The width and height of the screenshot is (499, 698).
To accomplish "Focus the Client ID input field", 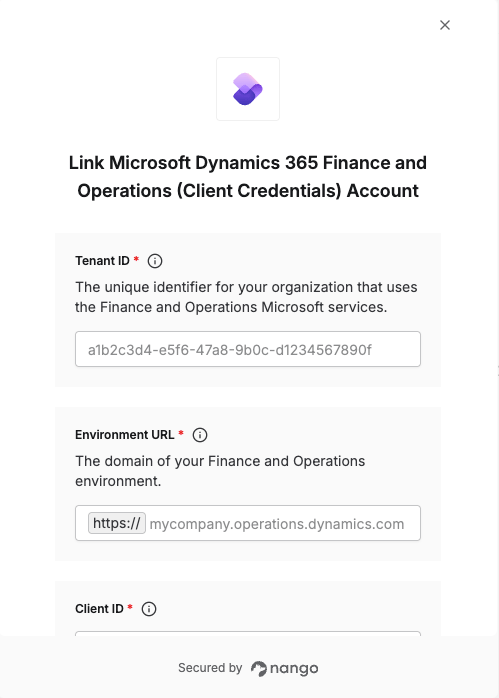I will point(248,634).
